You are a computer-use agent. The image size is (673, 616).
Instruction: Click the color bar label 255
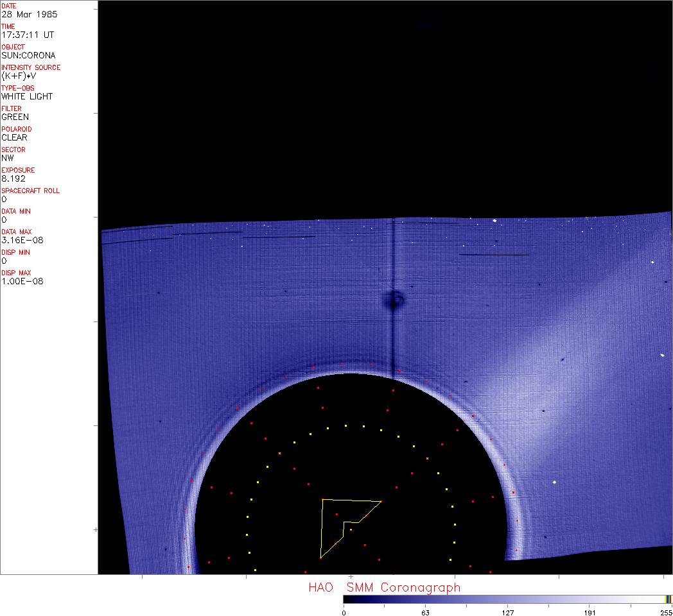[665, 612]
